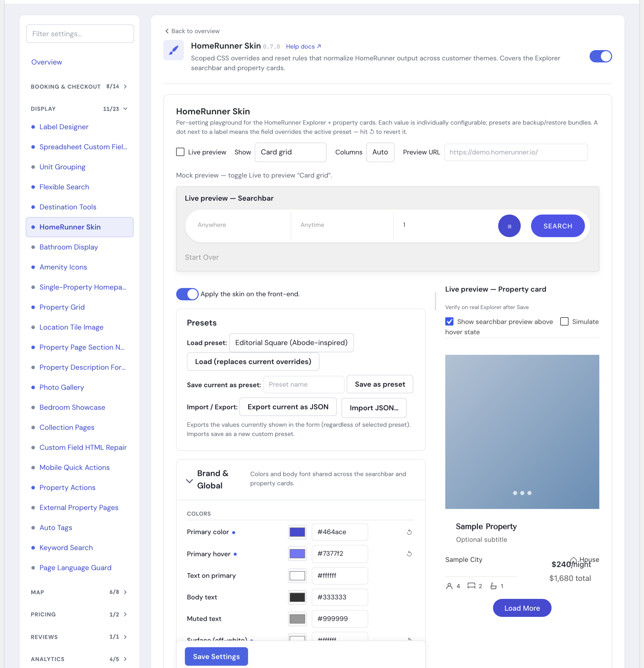Click Save Settings button

216,656
